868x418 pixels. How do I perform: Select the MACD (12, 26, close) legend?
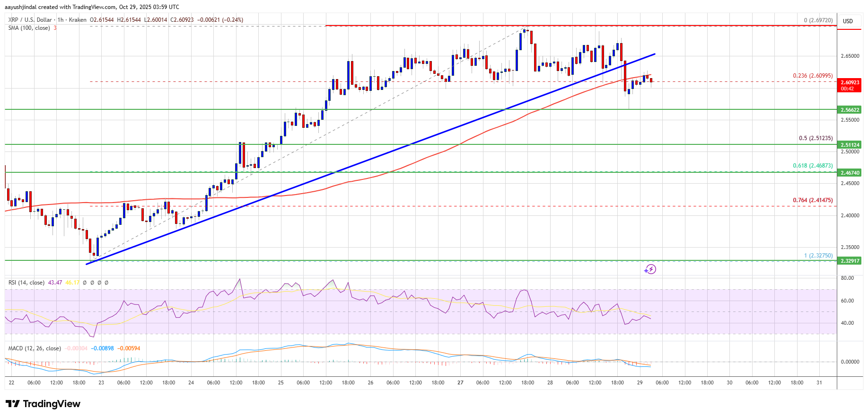click(34, 348)
